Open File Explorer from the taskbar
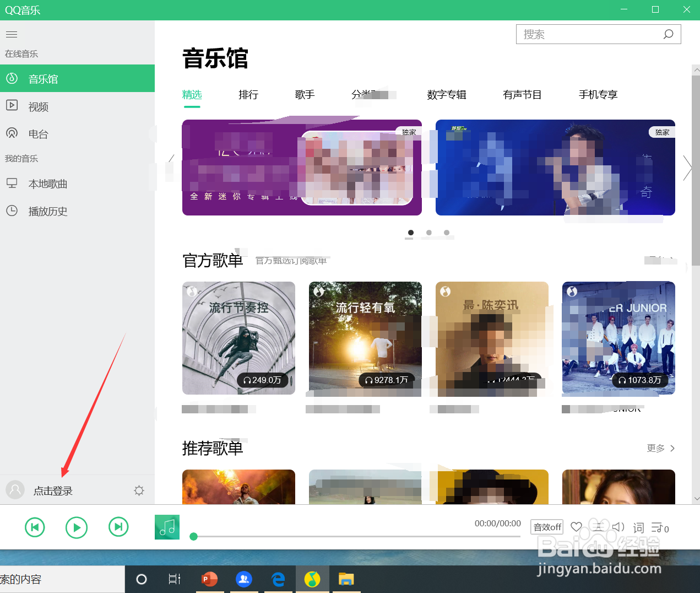700x593 pixels. [x=346, y=579]
